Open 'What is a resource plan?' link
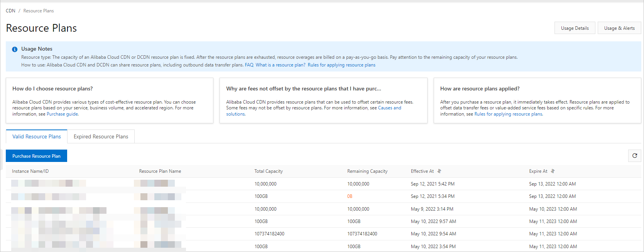Screen dimensions: 644x252 281,65
